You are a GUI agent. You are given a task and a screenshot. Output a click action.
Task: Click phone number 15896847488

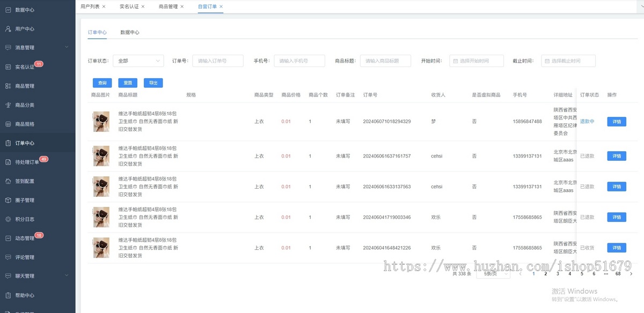[527, 122]
